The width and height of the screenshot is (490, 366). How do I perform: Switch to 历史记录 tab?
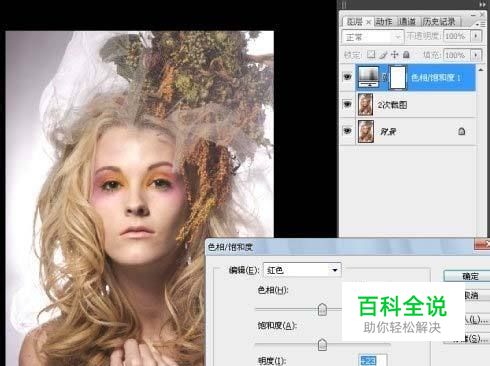pyautogui.click(x=439, y=22)
